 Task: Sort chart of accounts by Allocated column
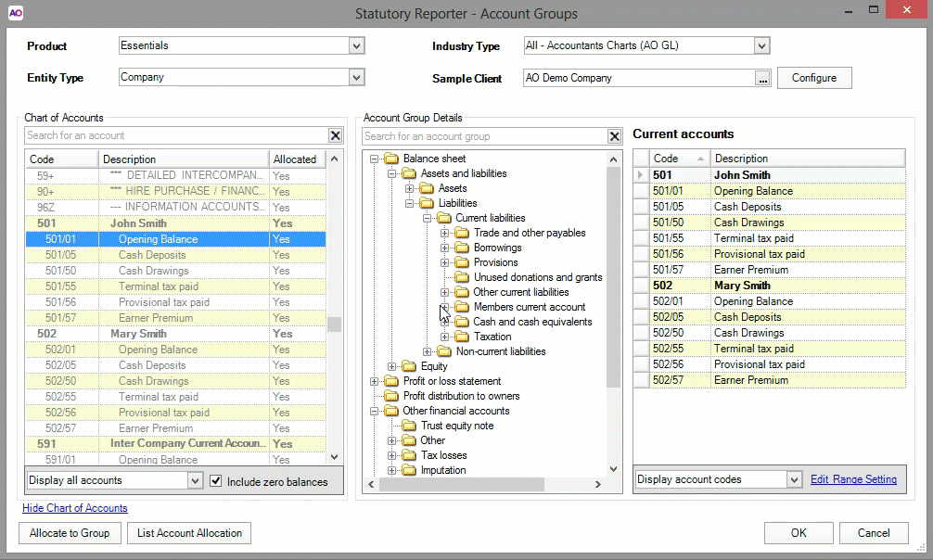295,159
